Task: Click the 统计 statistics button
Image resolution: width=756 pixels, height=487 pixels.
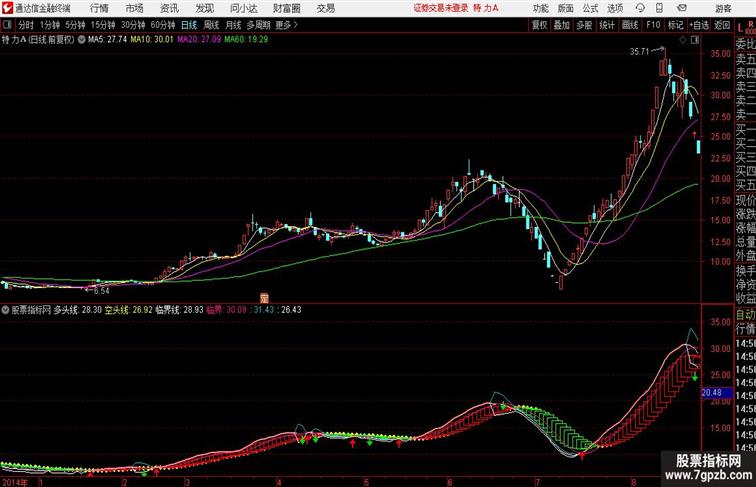Action: coord(607,25)
